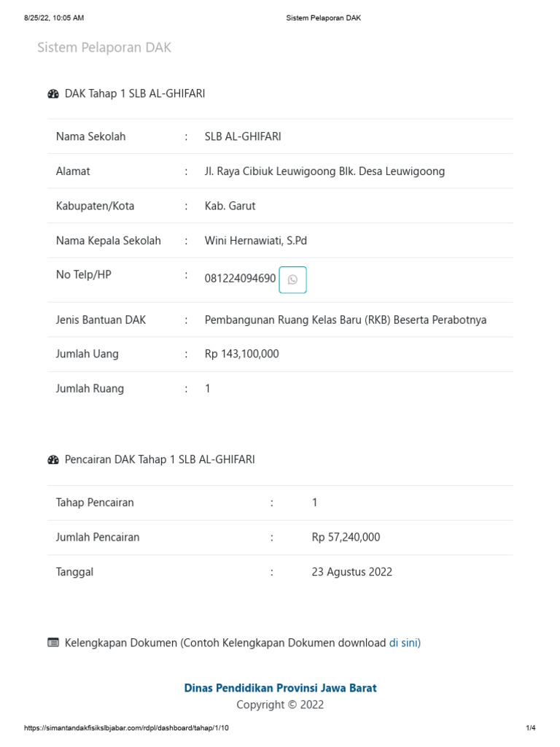Viewport: 560px width, 747px height.
Task: Click the Rp 57,240,000 disbursement amount
Action: point(346,538)
